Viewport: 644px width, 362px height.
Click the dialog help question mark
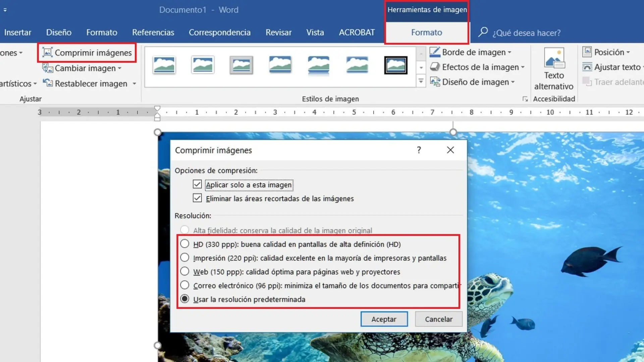point(419,150)
